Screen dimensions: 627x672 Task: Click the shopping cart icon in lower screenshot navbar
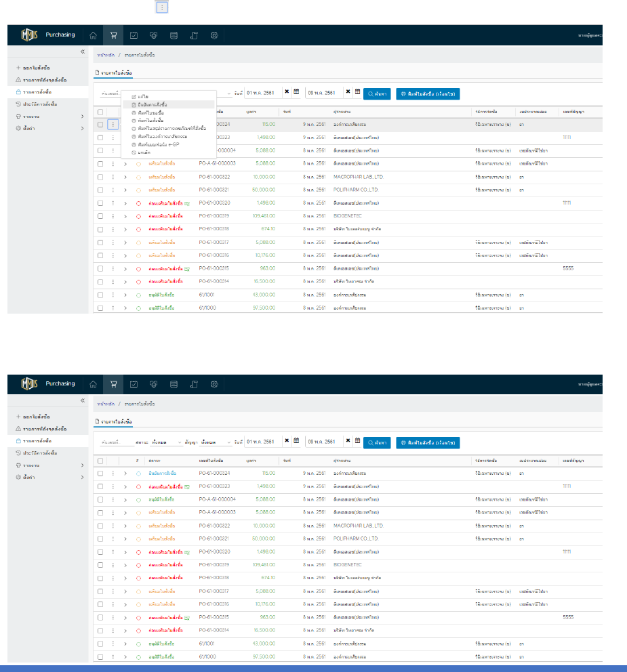113,384
